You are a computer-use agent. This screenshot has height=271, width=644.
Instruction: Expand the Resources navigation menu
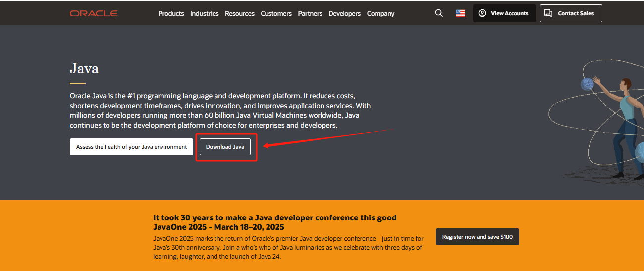click(x=239, y=13)
